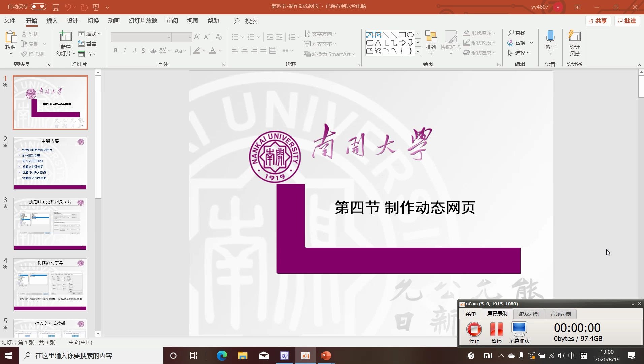Select slide 4 thumbnail 制作滚动字幕
The height and width of the screenshot is (364, 644).
tap(50, 284)
